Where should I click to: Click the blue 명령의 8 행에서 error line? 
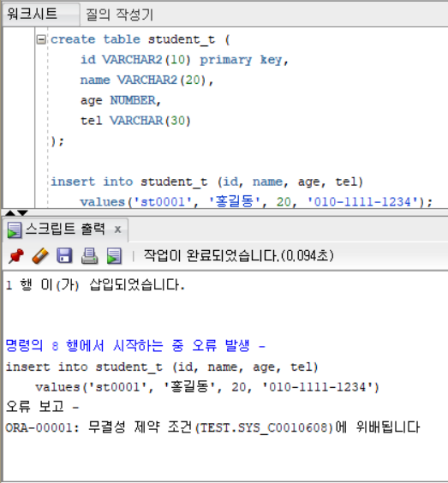[135, 346]
